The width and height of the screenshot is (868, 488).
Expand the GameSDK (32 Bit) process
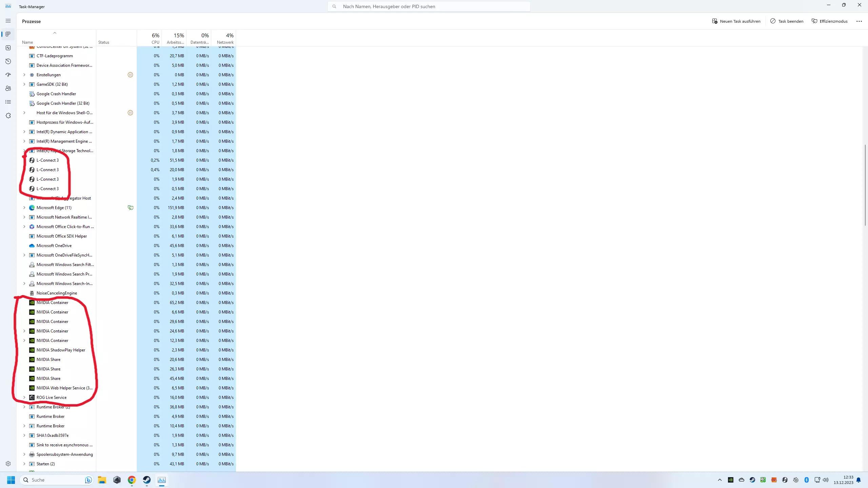tap(24, 84)
